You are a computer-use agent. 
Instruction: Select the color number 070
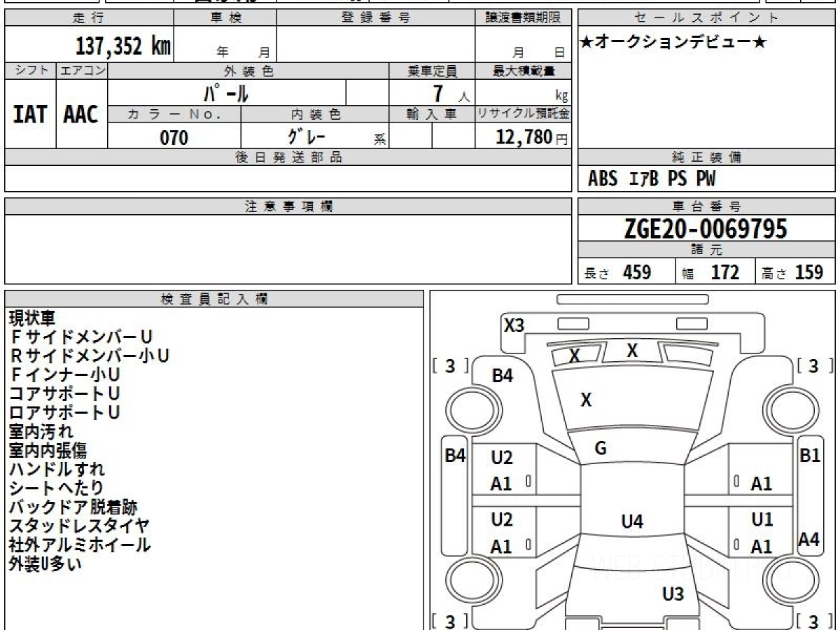pyautogui.click(x=174, y=137)
